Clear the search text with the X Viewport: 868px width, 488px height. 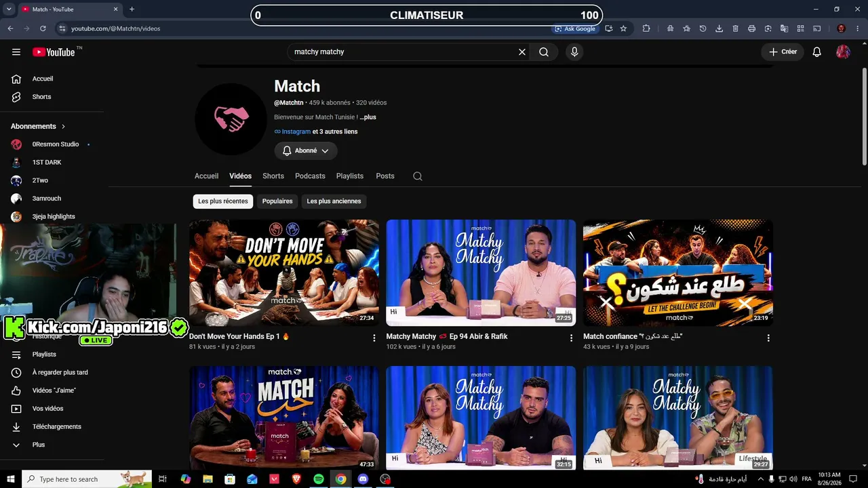pos(522,52)
